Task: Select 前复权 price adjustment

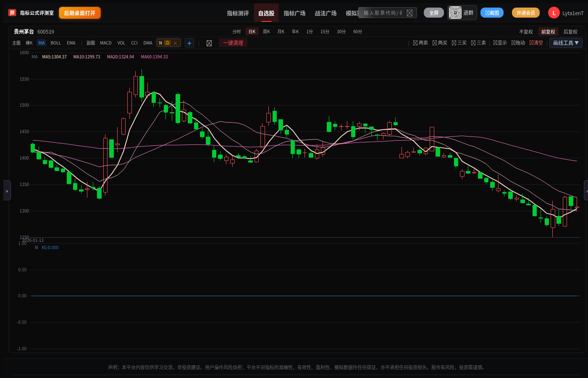Action: coord(548,32)
